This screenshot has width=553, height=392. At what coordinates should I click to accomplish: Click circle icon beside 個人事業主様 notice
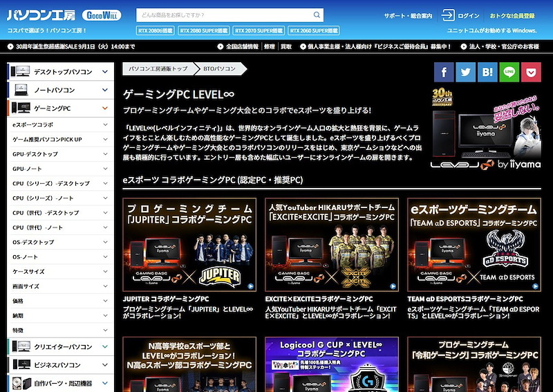[x=303, y=46]
